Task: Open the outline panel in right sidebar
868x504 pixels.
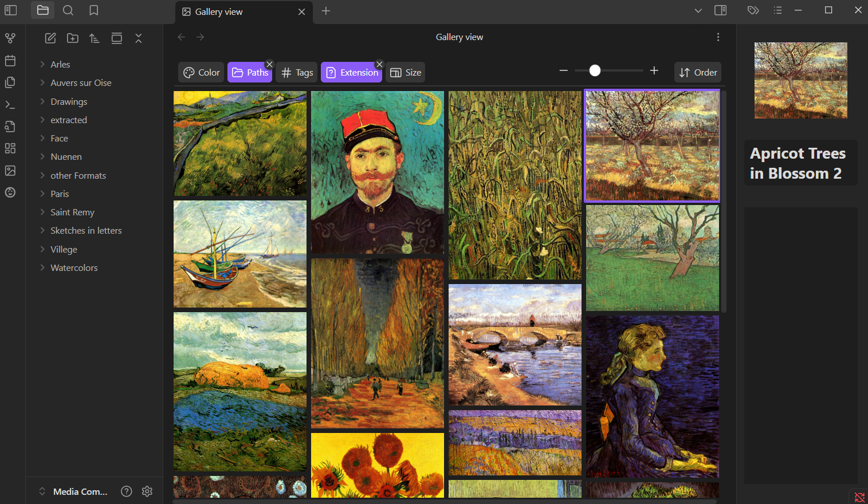Action: 777,10
